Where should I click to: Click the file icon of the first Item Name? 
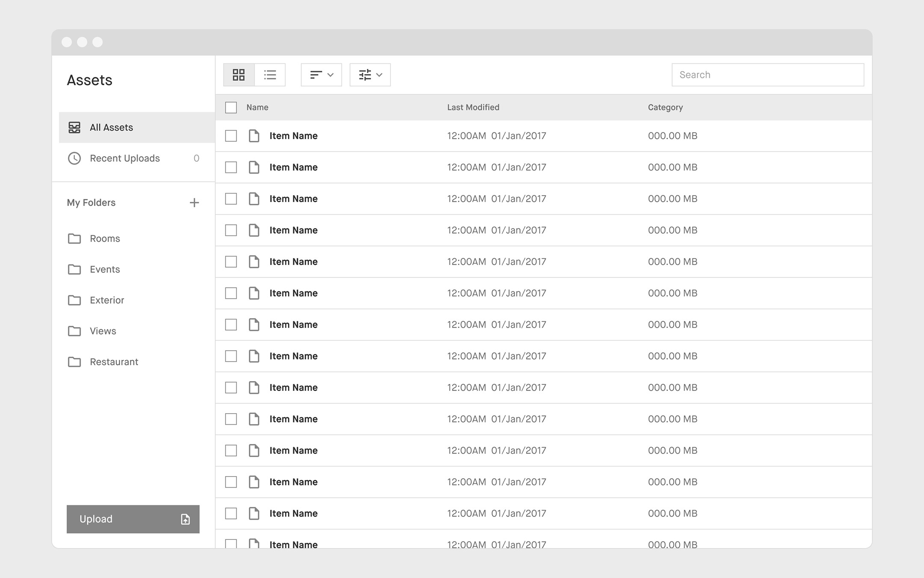[254, 135]
